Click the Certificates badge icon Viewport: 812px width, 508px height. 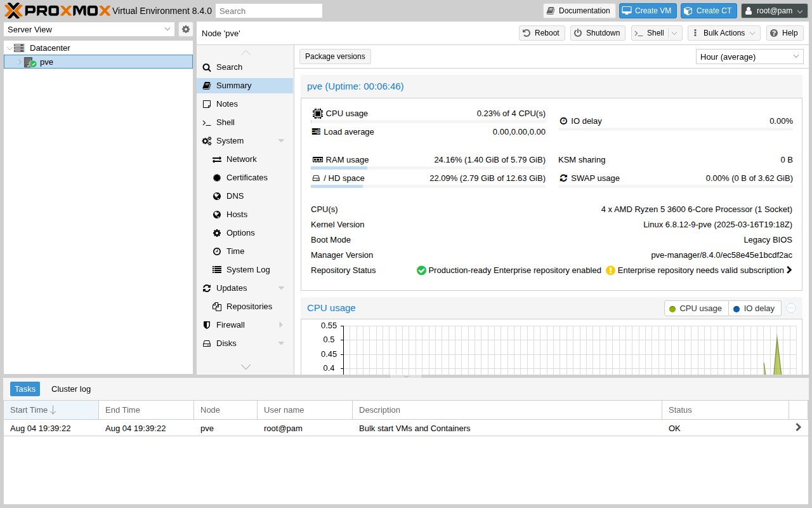[x=217, y=178]
